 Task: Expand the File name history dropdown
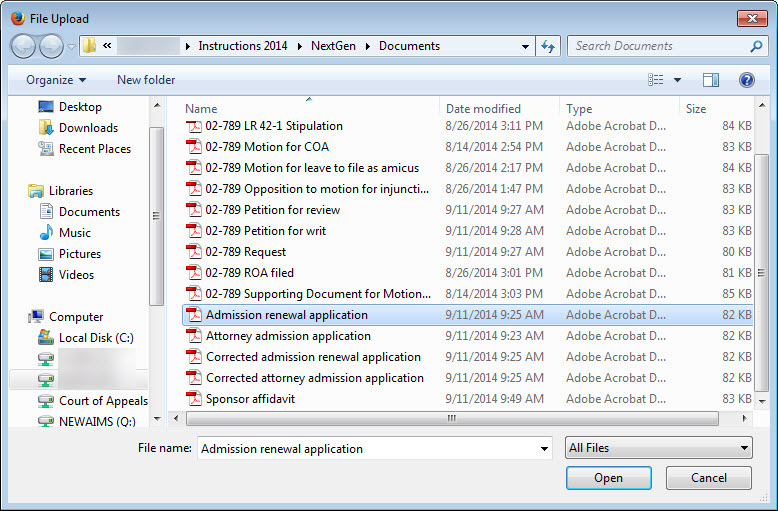[x=544, y=449]
